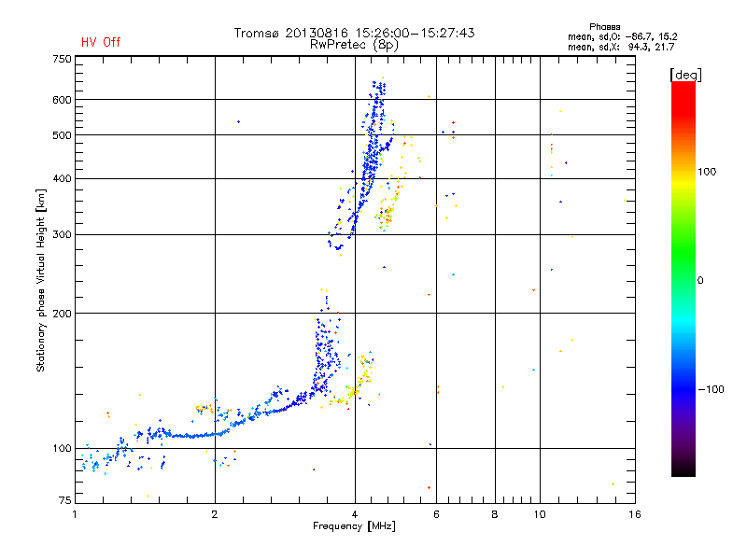Click the y-axis tick label '200'
Screen dimensions: 747x560
(x=62, y=314)
